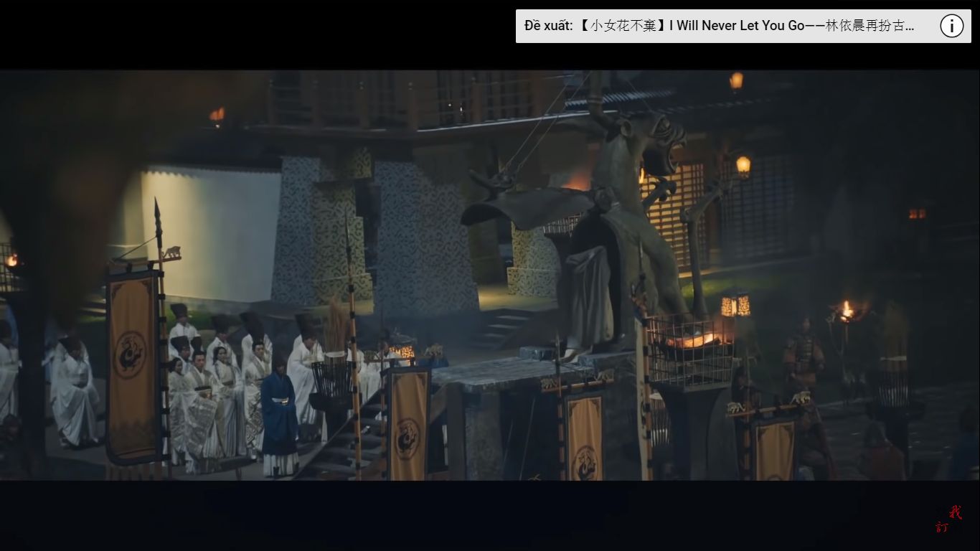This screenshot has width=980, height=551.
Task: Click the armored guard on the right
Action: [x=802, y=359]
